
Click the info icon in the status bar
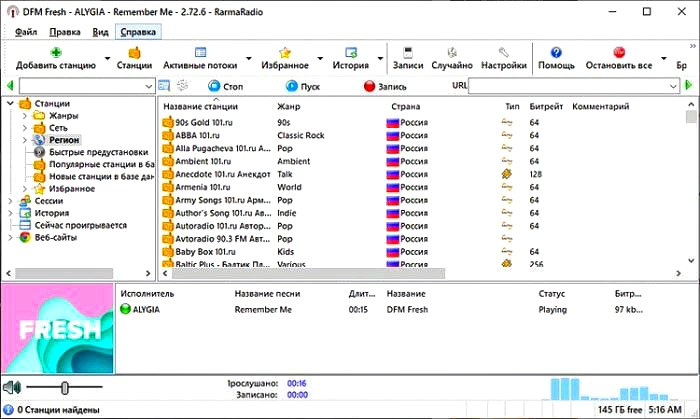[x=8, y=410]
